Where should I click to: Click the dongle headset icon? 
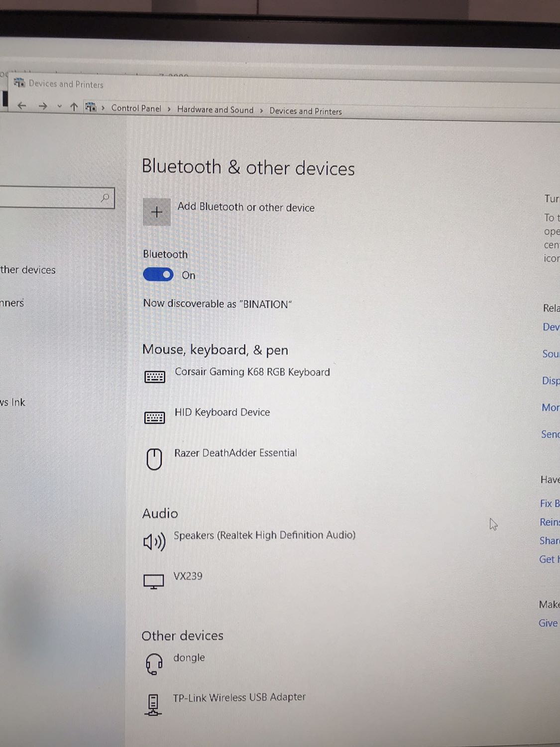coord(154,663)
